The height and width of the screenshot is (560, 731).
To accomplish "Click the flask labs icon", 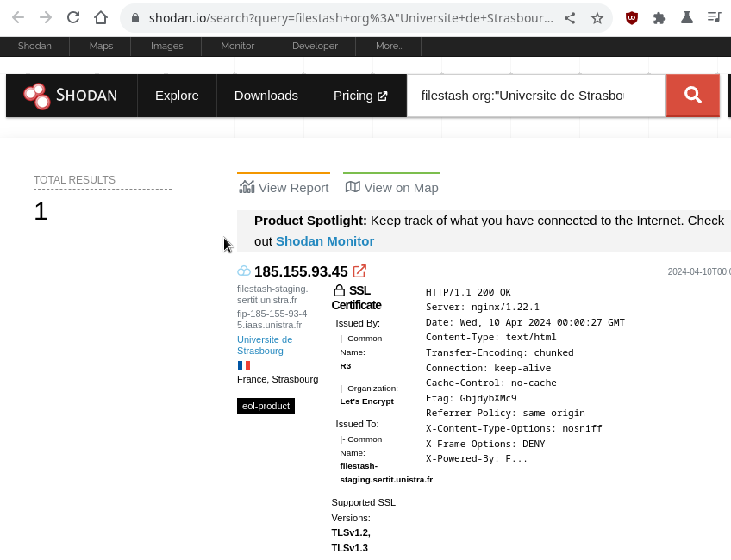I will 687,18.
